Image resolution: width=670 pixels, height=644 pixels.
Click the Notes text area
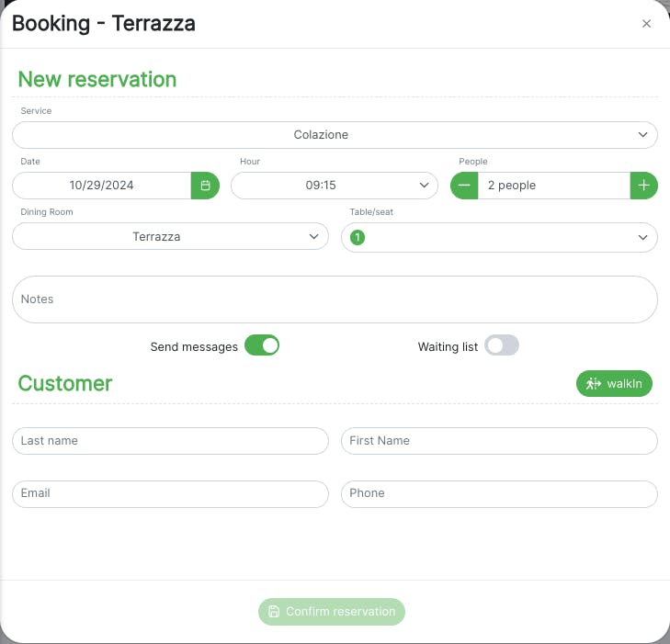tap(335, 299)
